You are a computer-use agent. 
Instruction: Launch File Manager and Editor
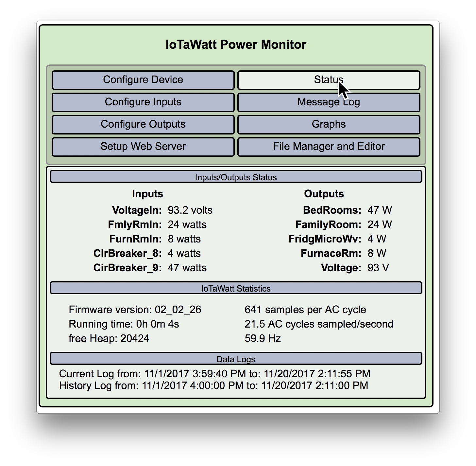pos(329,147)
